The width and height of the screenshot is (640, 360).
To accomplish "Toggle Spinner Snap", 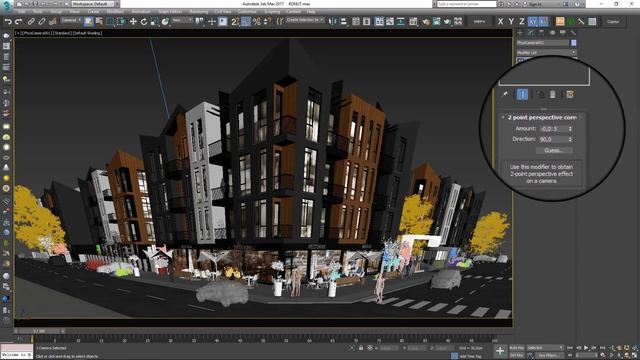I will (267, 21).
